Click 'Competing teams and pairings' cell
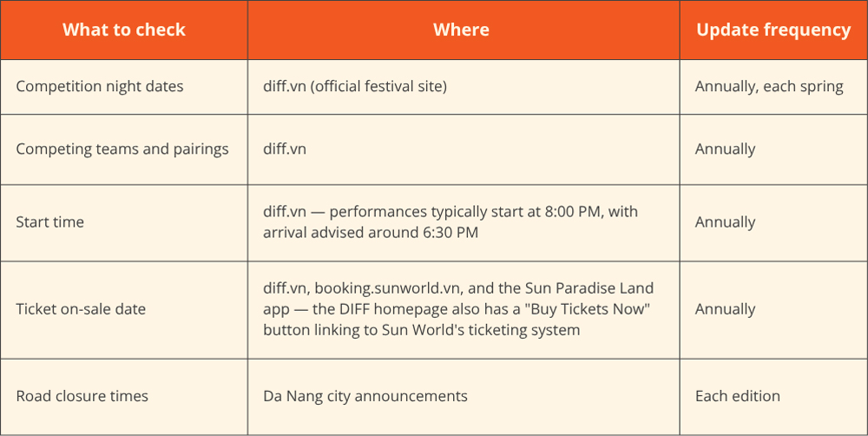The height and width of the screenshot is (436, 868). pos(122,149)
